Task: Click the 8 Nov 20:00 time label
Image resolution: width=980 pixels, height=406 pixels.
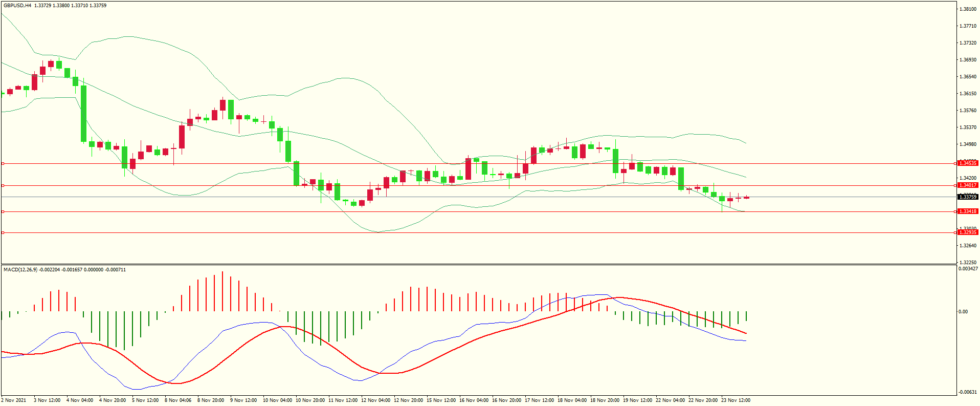Action: (211, 400)
